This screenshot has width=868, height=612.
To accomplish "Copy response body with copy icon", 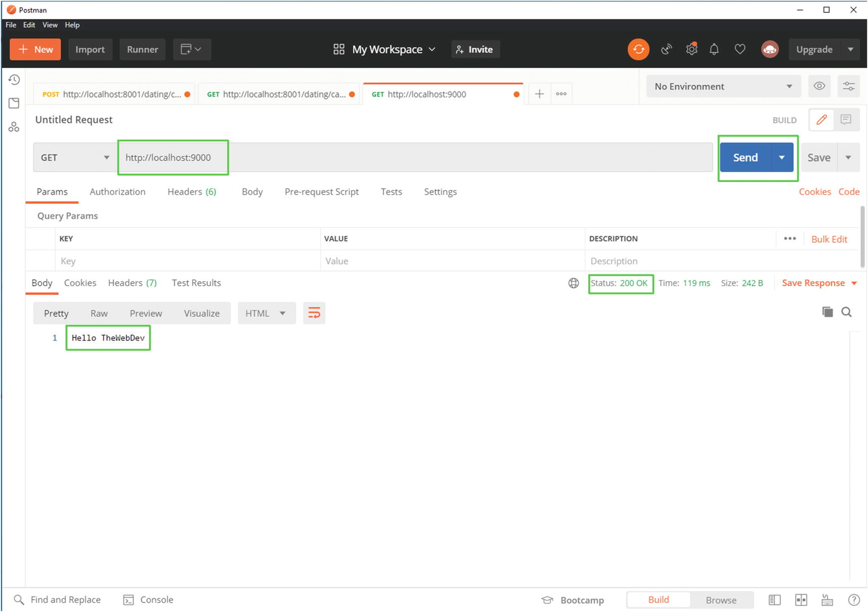I will [828, 312].
